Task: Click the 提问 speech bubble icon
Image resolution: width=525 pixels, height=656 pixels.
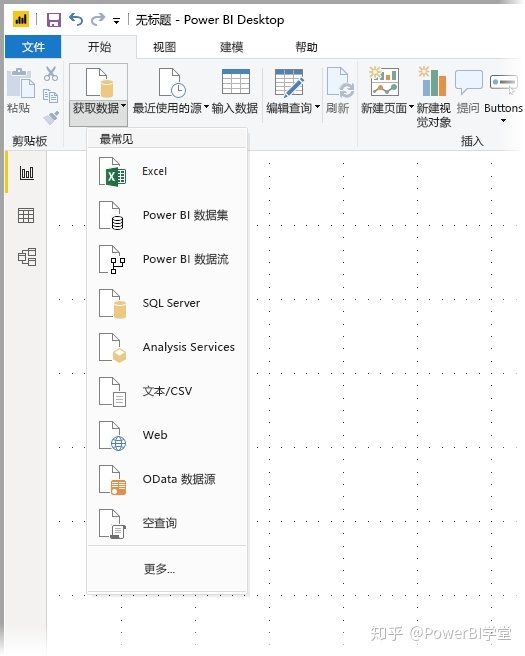Action: coord(469,82)
